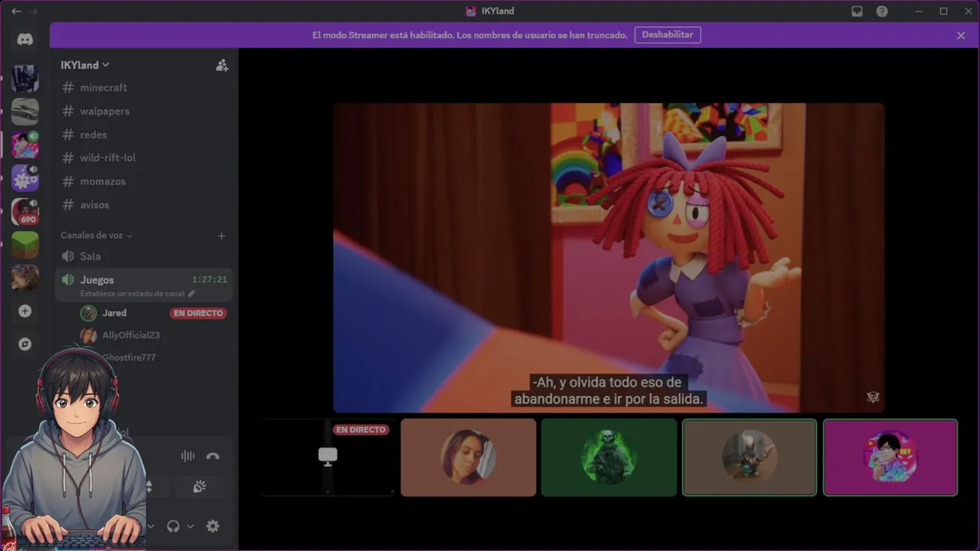Select the Juegos voice channel
The height and width of the screenshot is (551, 980).
tap(144, 285)
